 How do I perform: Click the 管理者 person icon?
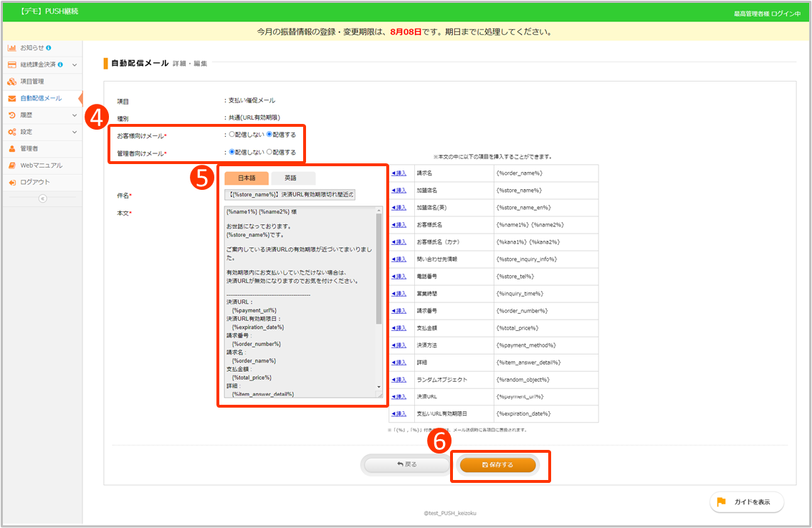pyautogui.click(x=11, y=148)
